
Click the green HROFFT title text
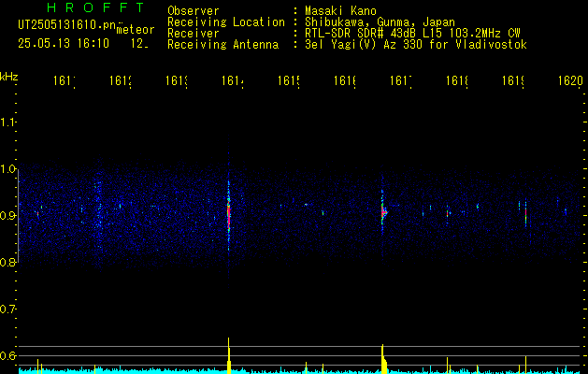96,7
